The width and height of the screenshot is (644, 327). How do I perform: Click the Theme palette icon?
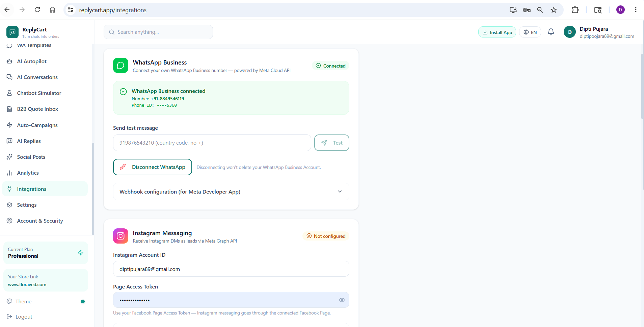point(9,301)
